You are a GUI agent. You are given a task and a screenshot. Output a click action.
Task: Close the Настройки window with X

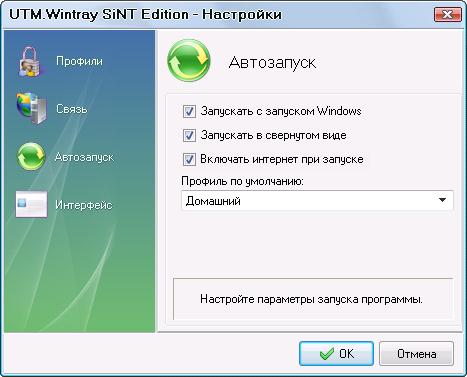[x=447, y=14]
